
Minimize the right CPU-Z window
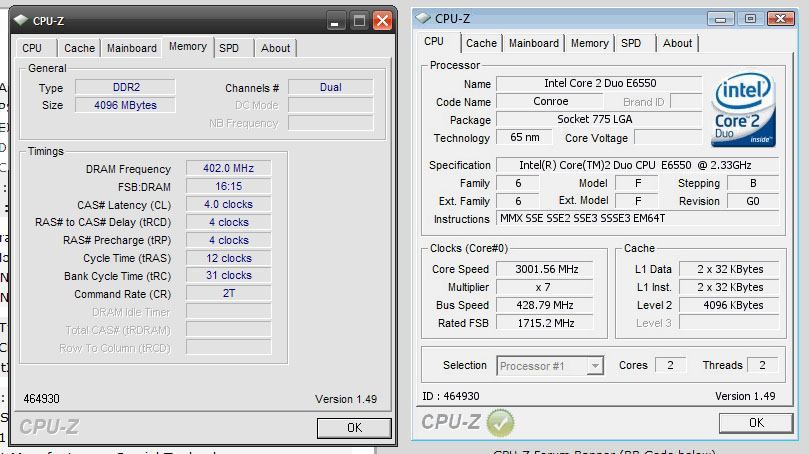pos(721,19)
